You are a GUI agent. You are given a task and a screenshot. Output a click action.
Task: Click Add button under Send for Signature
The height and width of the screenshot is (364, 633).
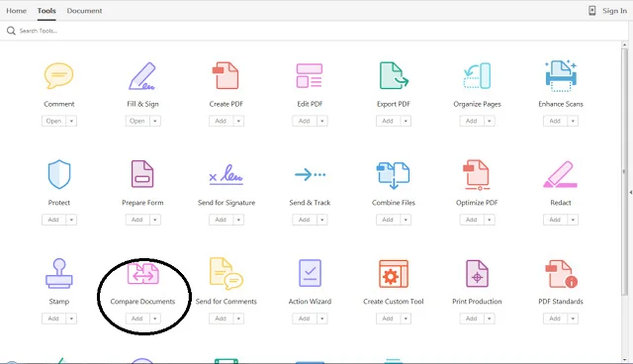[x=221, y=220]
